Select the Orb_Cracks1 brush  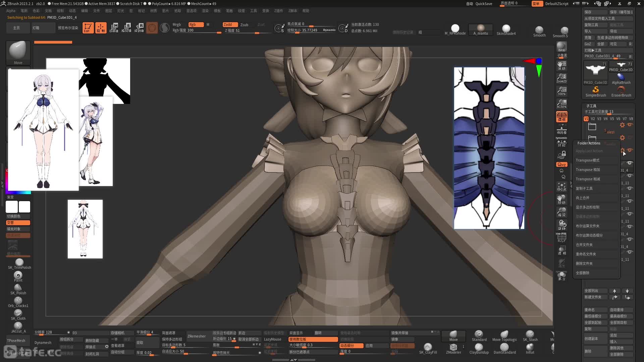[x=18, y=302]
